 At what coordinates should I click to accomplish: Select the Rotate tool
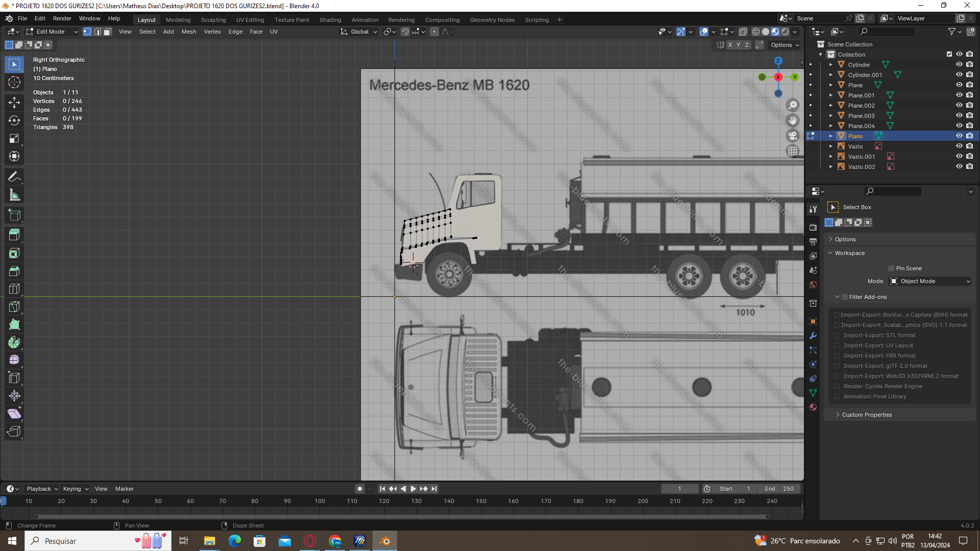[14, 121]
